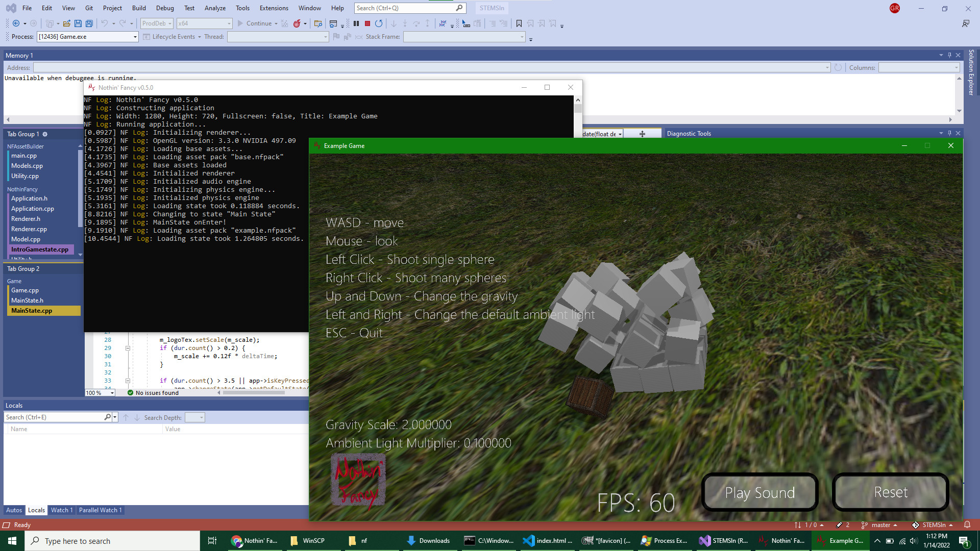Open the Process Game.exe dropdown

coord(135,37)
